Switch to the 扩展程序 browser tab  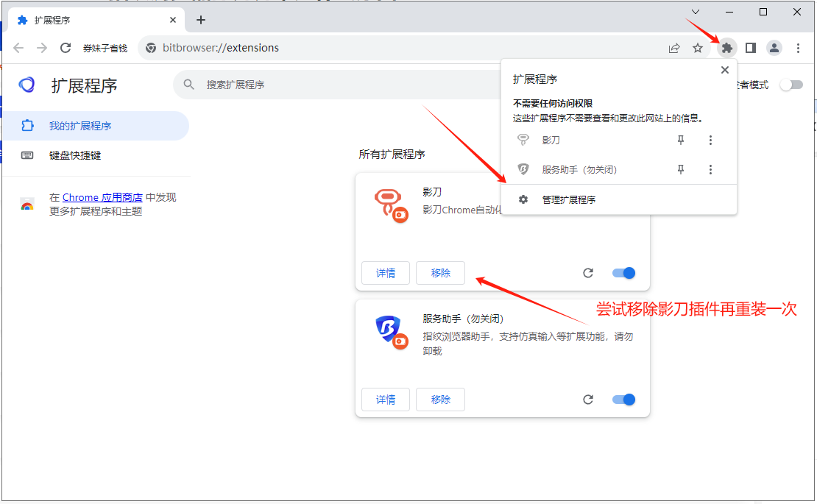[x=96, y=21]
